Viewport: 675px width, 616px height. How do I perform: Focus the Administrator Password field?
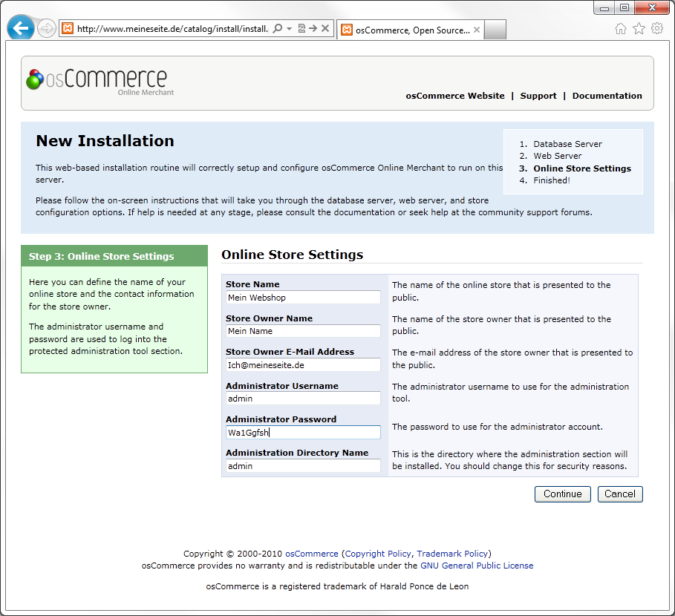[x=303, y=432]
